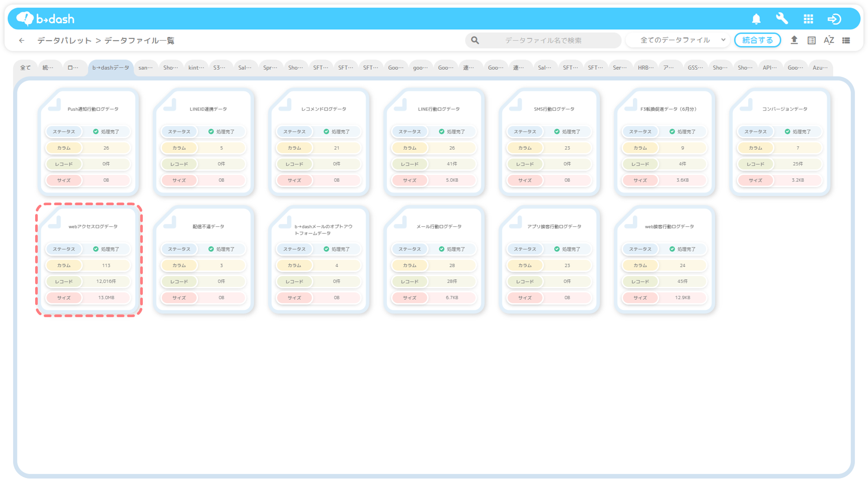Open the wrench settings icon
The image size is (868, 488).
(x=782, y=19)
